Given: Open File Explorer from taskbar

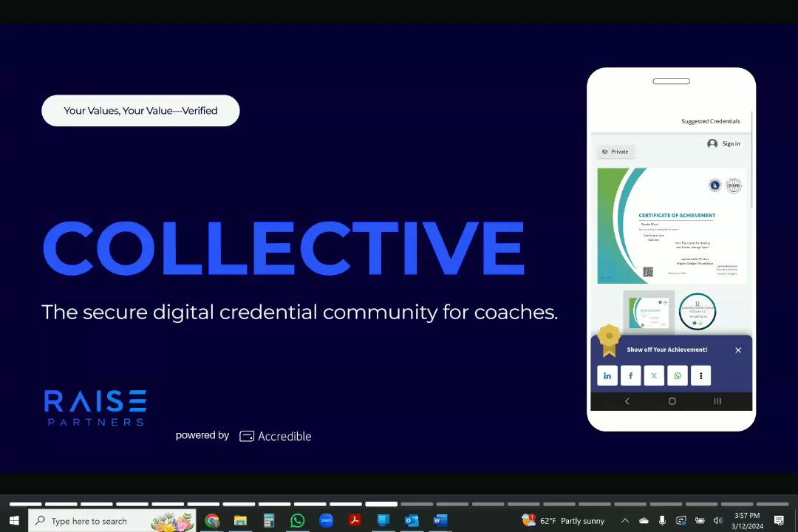Looking at the screenshot, I should [240, 520].
